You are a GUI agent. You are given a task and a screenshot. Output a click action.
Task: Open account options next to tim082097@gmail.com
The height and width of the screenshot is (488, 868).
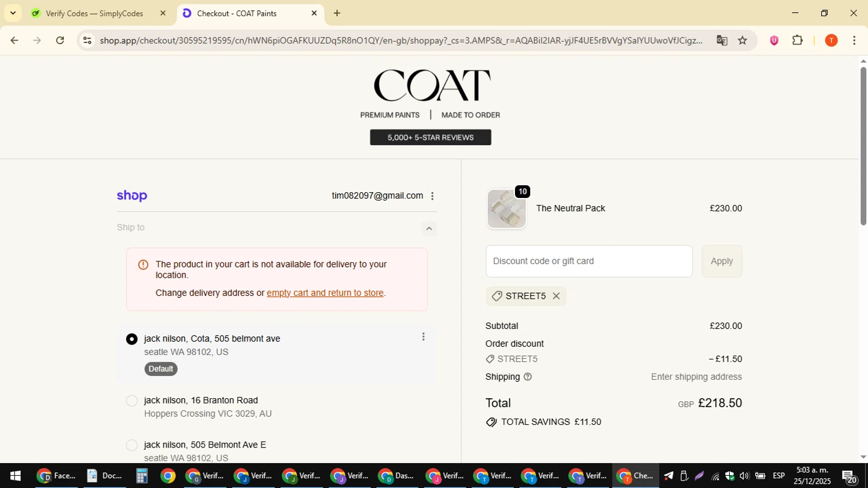pos(432,196)
